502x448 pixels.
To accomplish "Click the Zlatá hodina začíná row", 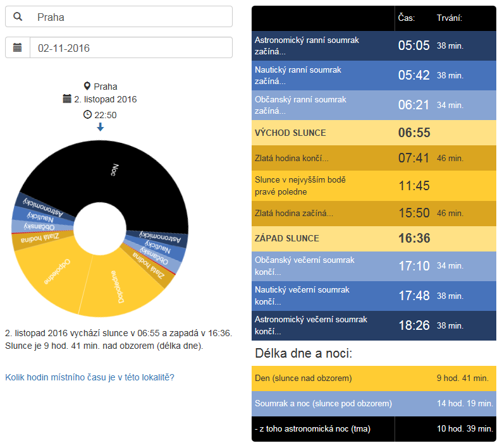I will [373, 214].
